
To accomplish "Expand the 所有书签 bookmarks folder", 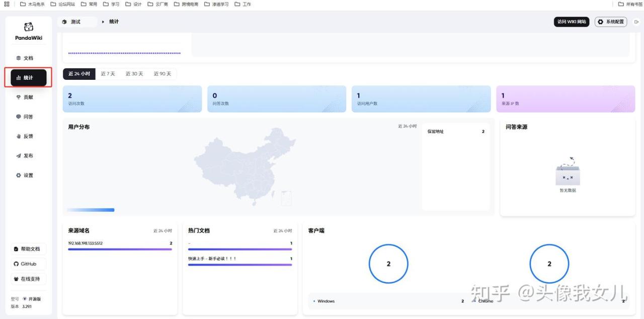I will (630, 4).
